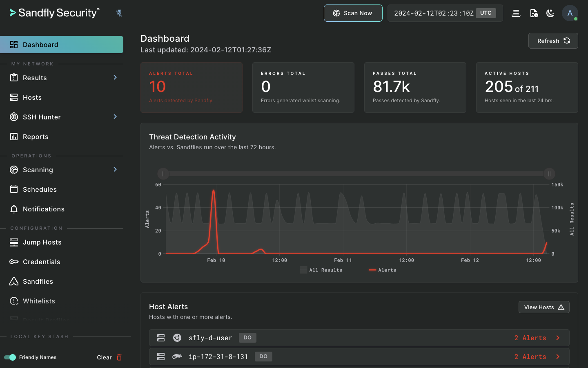Click the sfly-d-user server icon
Image resolution: width=588 pixels, height=368 pixels.
coord(161,338)
